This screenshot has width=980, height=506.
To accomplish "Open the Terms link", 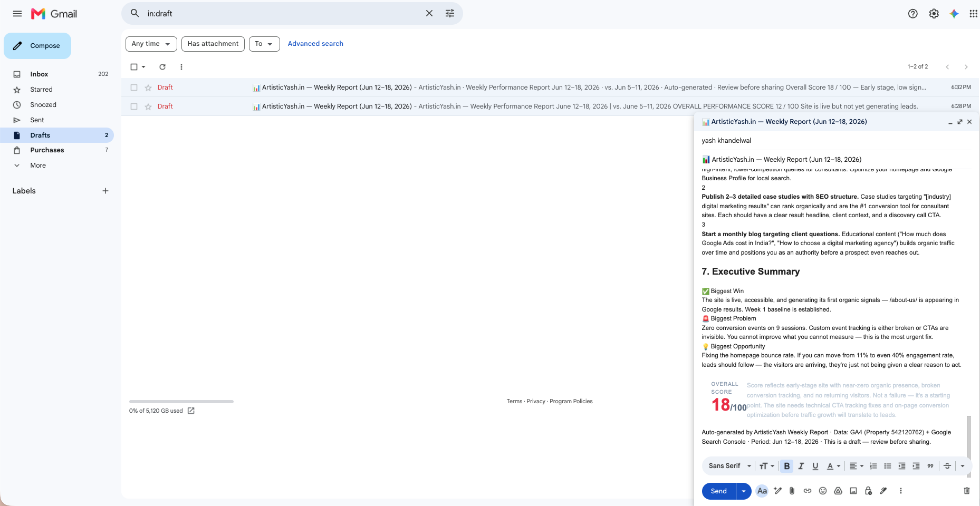I will [x=514, y=402].
